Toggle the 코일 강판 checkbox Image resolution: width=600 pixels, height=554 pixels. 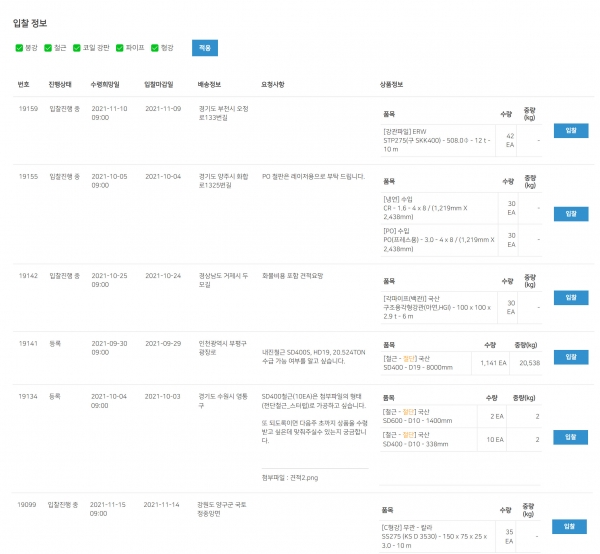pyautogui.click(x=77, y=48)
